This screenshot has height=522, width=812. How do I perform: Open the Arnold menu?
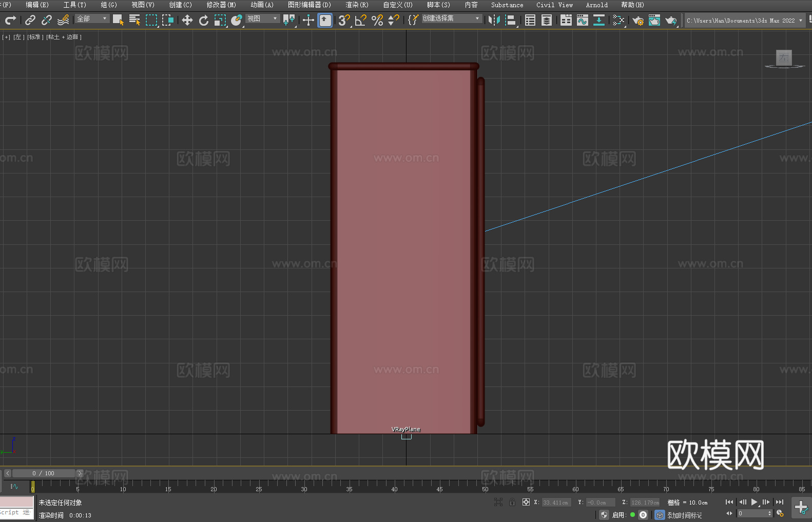[x=596, y=5]
